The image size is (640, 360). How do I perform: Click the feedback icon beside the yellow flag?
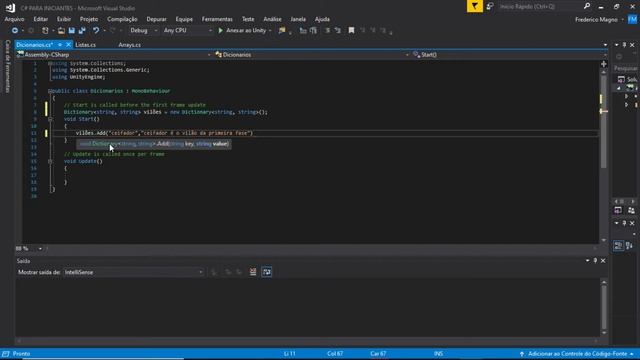point(490,6)
